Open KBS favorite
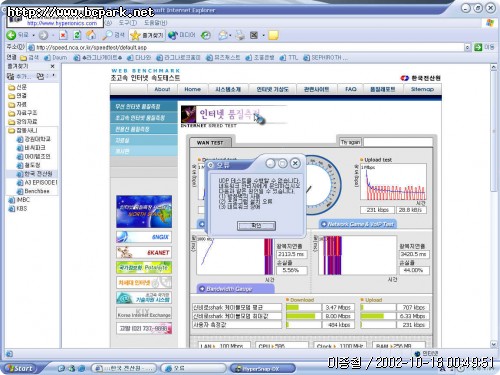Viewport: 500px width, 375px height. click(18, 208)
